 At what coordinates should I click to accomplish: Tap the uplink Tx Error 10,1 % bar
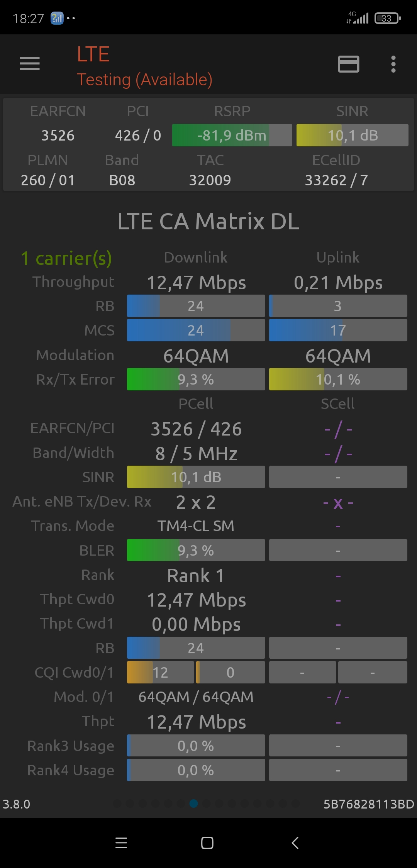tap(338, 380)
